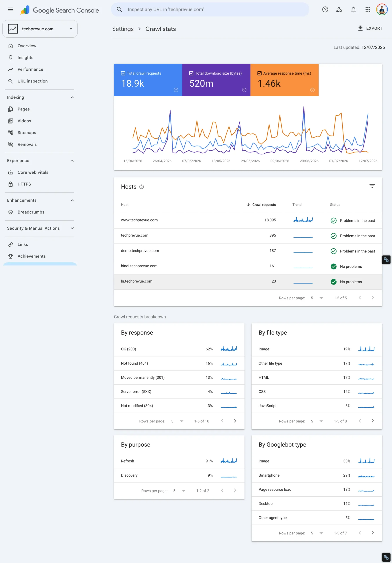Open the Hosts help icon
Screen dimensions: 392x563
click(142, 187)
